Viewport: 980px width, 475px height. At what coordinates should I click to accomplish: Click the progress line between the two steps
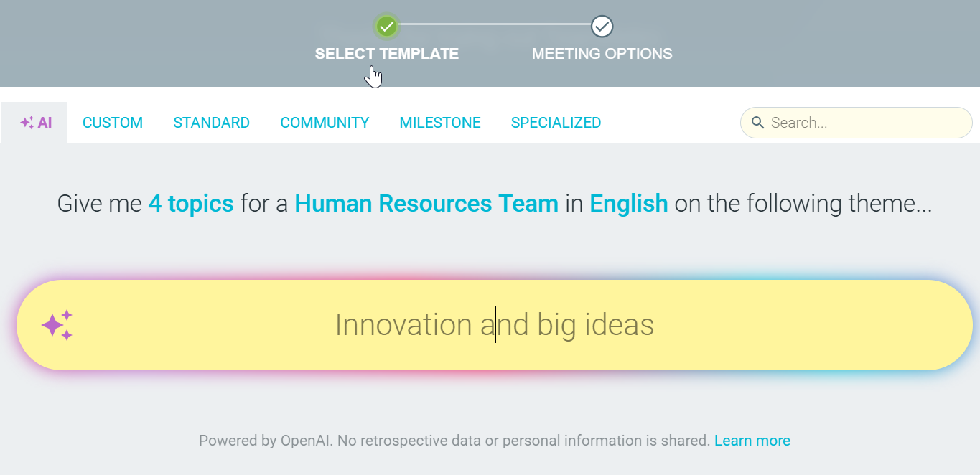click(495, 24)
